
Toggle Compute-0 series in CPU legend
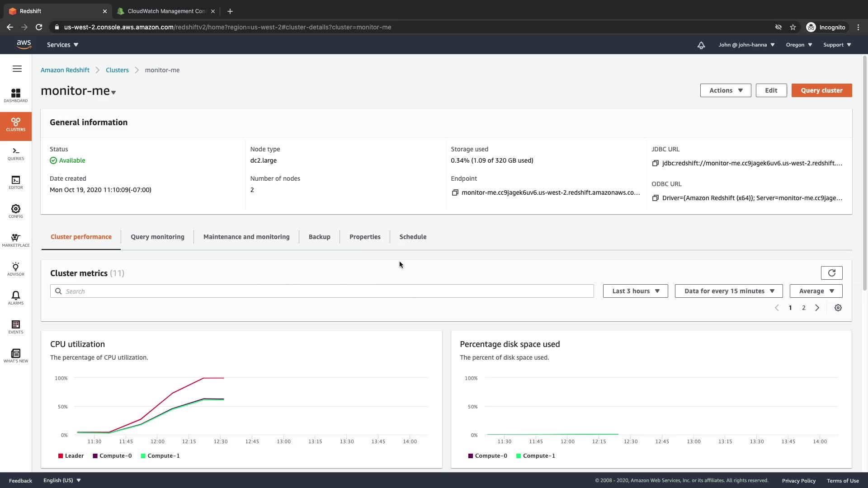tap(112, 456)
